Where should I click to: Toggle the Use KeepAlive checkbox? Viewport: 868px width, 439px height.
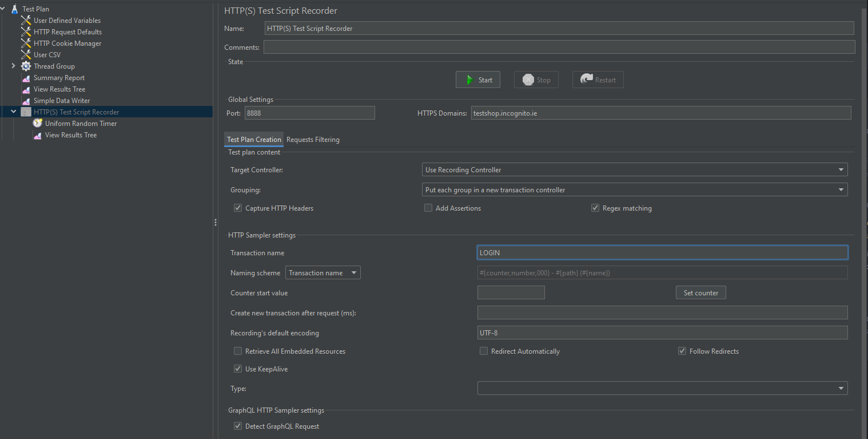click(238, 369)
